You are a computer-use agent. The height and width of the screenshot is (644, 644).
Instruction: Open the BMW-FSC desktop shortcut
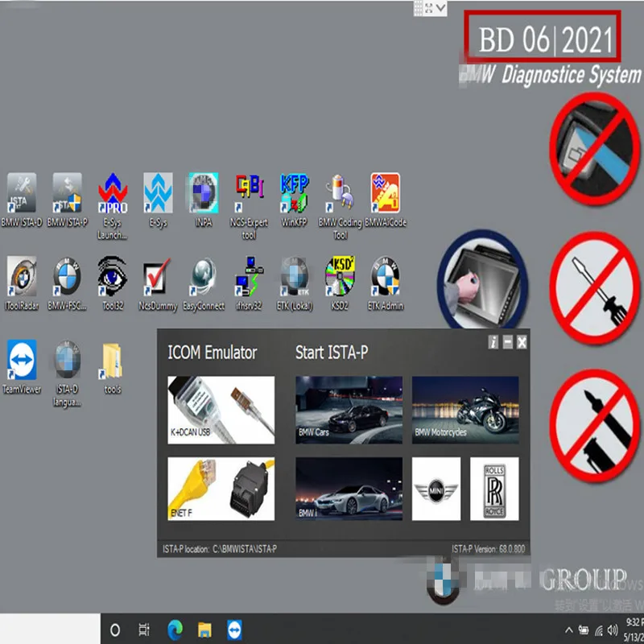[x=68, y=283]
